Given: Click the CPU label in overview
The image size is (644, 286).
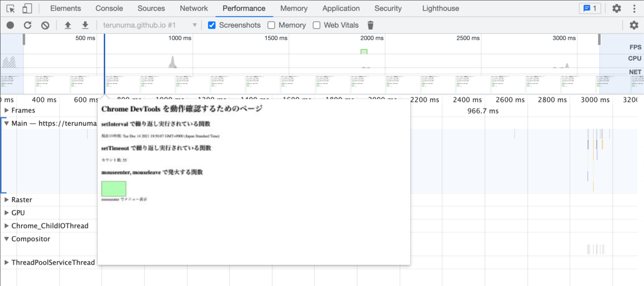Looking at the screenshot, I should point(635,59).
